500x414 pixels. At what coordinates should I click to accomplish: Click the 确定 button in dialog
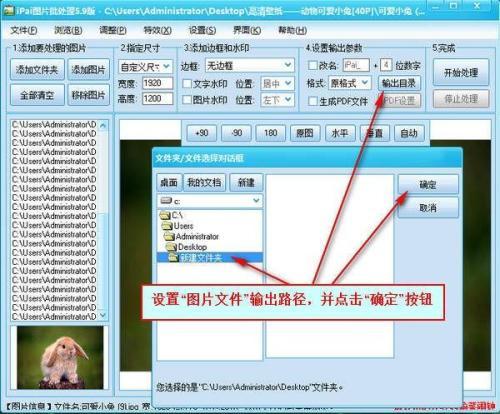coord(428,184)
